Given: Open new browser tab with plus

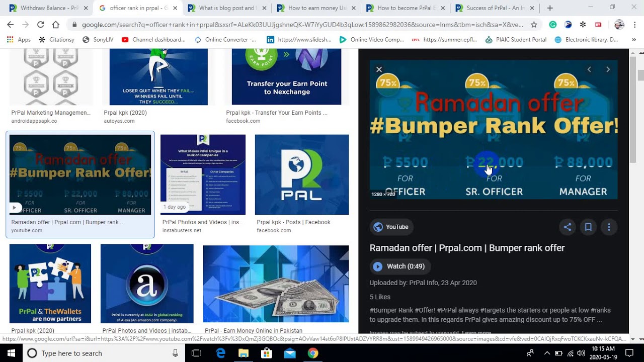Looking at the screenshot, I should (550, 8).
